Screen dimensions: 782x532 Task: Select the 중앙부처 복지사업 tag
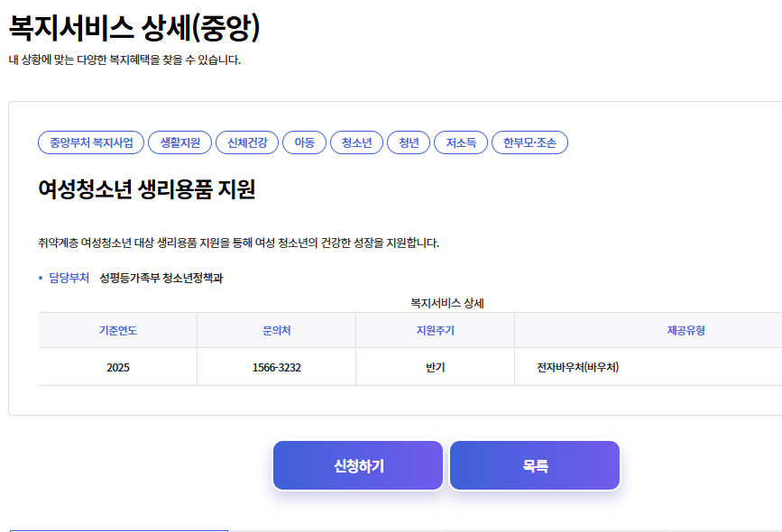[91, 142]
